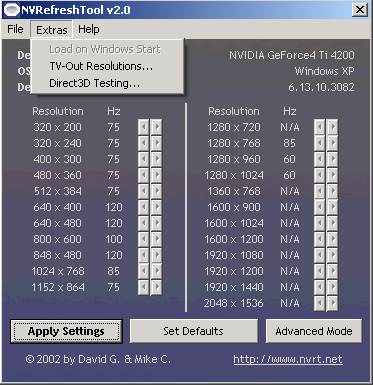373x386 pixels.
Task: Click the Apply Settings button
Action: coord(66,331)
